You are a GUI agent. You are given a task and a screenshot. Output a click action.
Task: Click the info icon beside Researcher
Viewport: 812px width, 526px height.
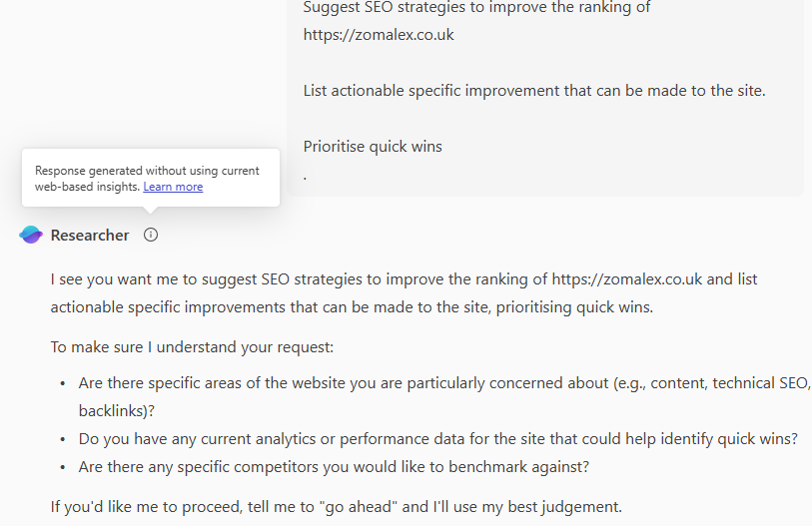click(151, 236)
